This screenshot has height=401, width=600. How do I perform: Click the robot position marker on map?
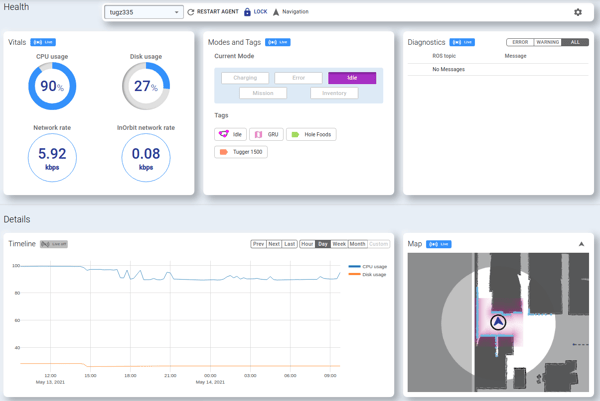[x=498, y=323]
